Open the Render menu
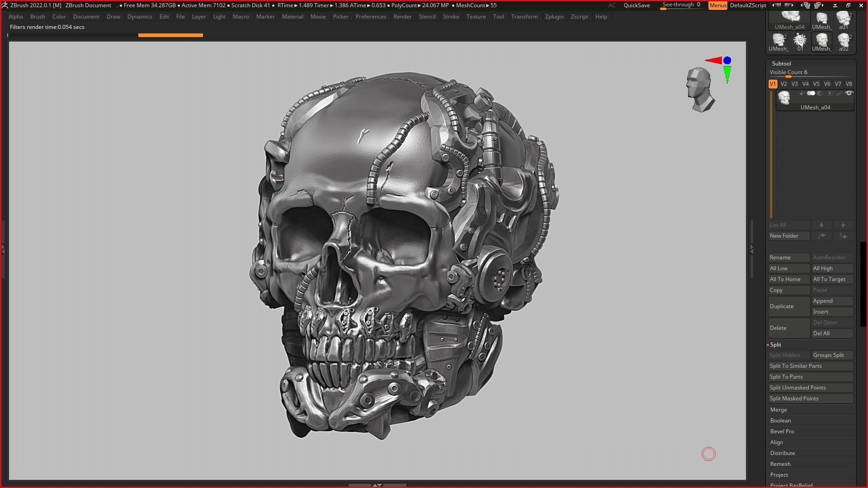This screenshot has height=488, width=868. pyautogui.click(x=402, y=17)
